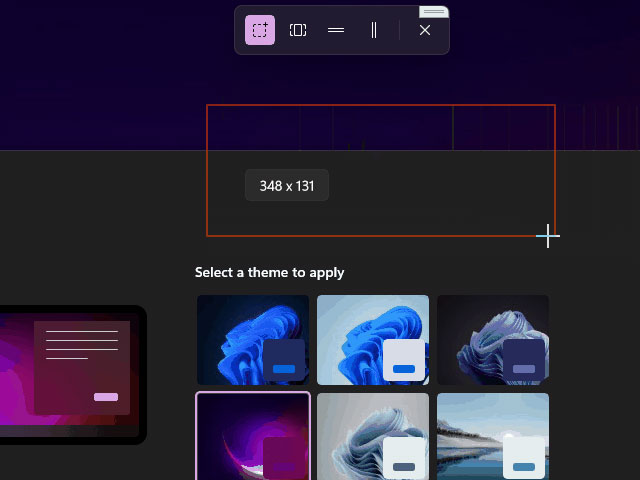Apply the light blue Windows bloom theme
Screen dimensions: 640x480
click(x=373, y=340)
